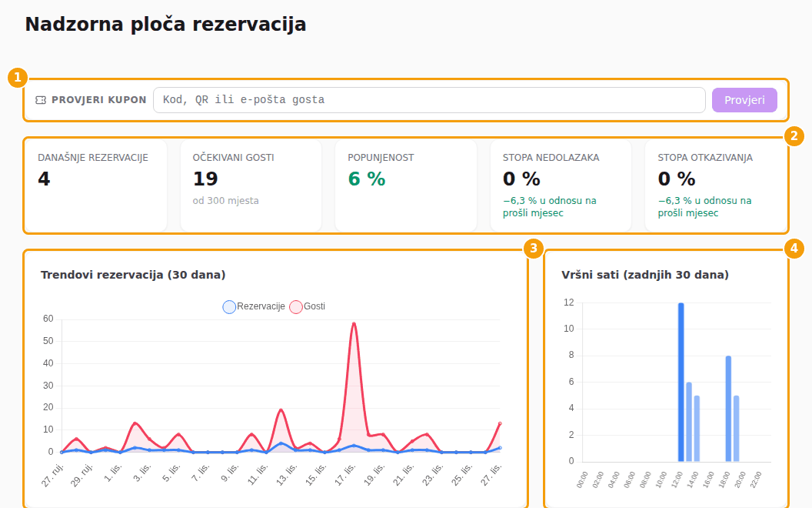Click the "POPUNJENOST" card label

tap(381, 158)
